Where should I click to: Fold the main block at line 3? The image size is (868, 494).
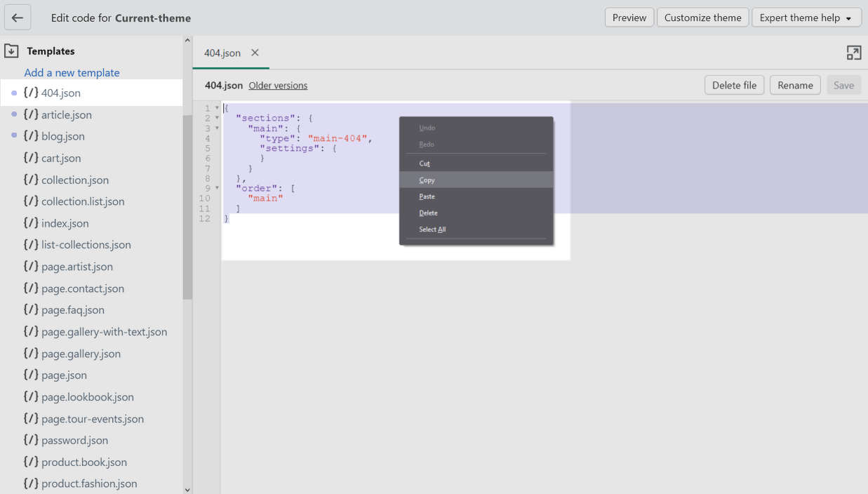pyautogui.click(x=217, y=128)
